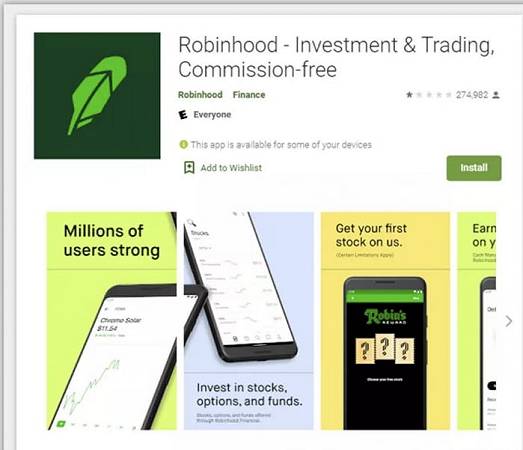Open the 'Millions of users strong' screenshot
Image resolution: width=523 pixels, height=450 pixels.
coord(111,321)
